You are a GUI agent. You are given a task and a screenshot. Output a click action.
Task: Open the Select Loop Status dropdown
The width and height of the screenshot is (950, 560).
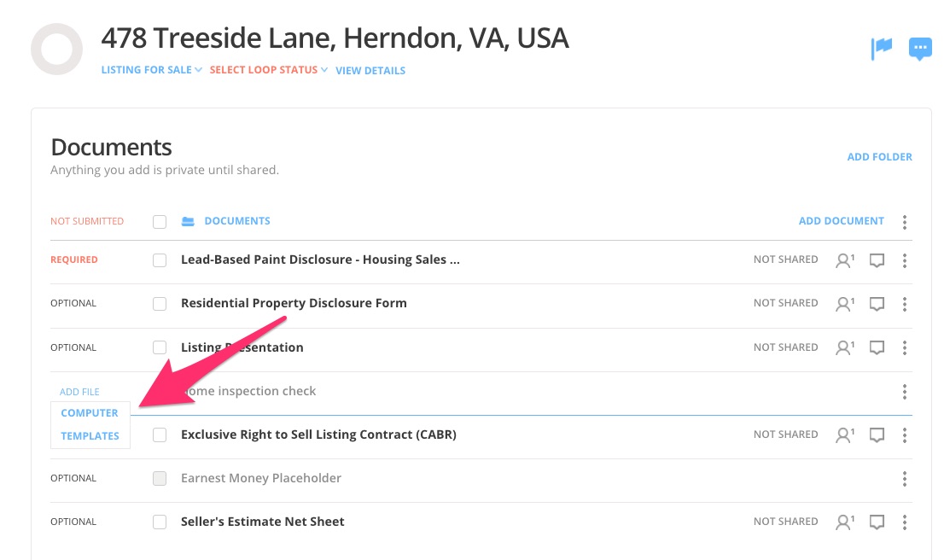click(x=268, y=70)
